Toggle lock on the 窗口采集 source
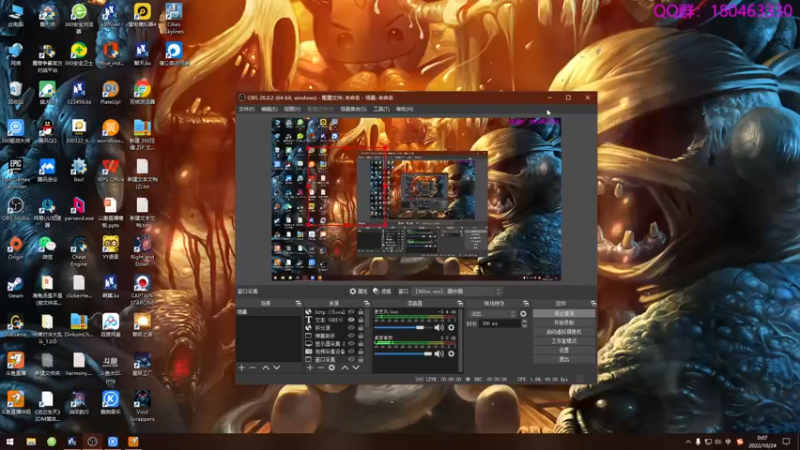 [x=361, y=360]
